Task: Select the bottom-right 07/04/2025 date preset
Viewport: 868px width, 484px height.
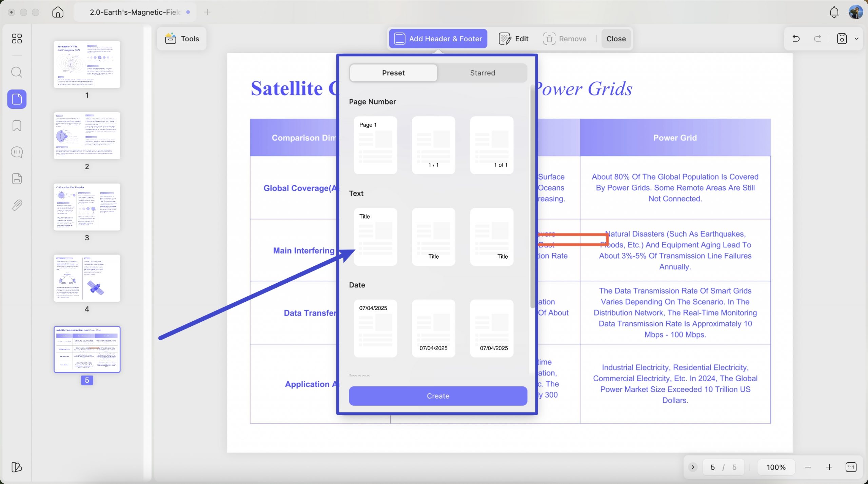Action: coord(492,328)
